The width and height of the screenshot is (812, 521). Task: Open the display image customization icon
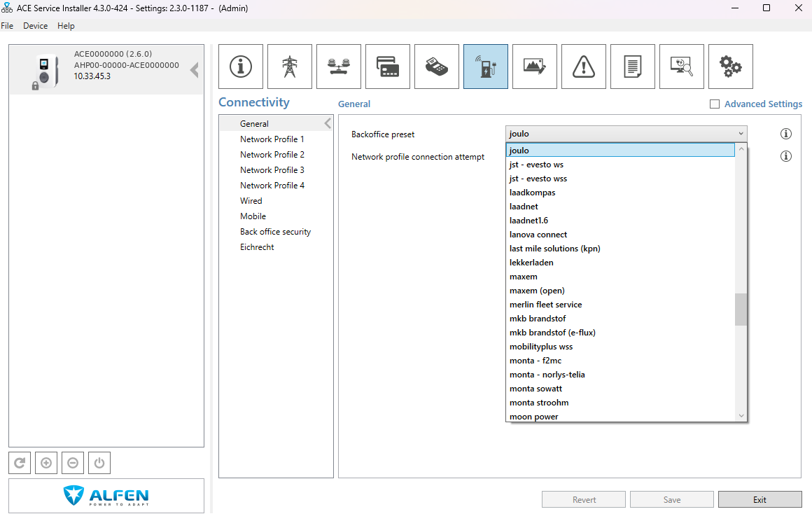coord(535,67)
